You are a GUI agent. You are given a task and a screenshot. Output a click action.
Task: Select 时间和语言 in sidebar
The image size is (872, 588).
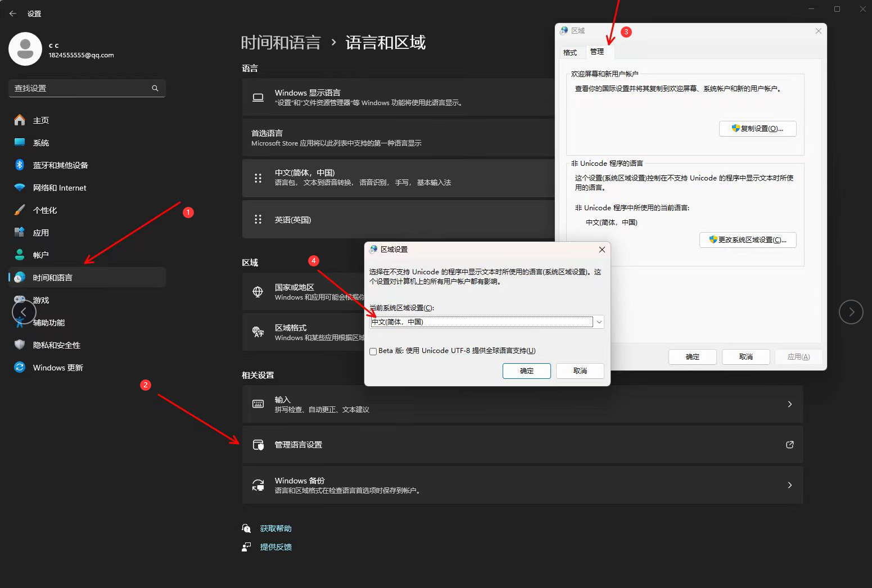pos(87,278)
